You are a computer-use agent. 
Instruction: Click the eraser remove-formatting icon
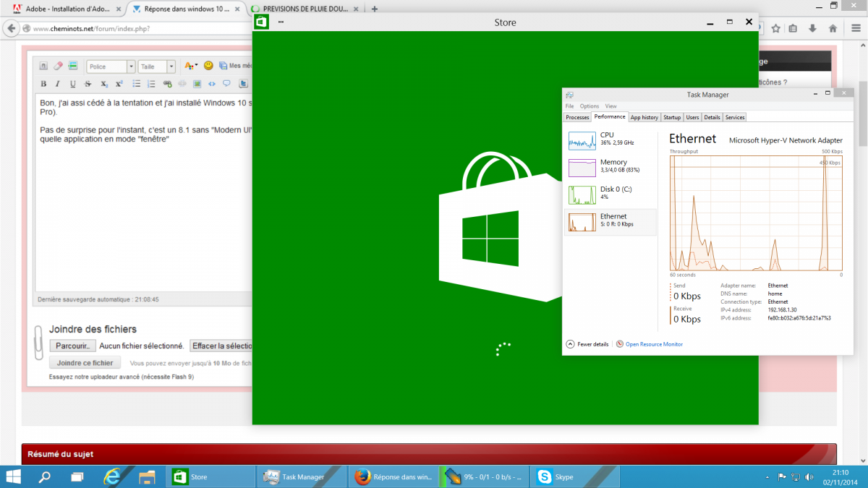pyautogui.click(x=59, y=66)
